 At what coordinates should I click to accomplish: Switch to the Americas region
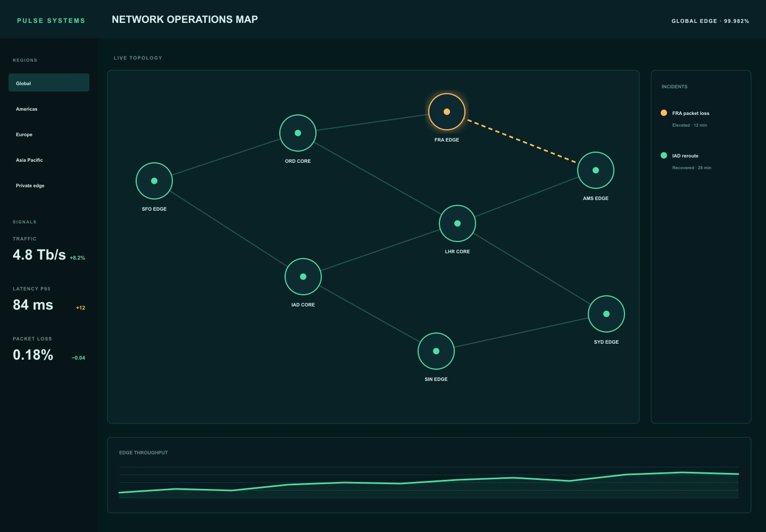point(49,109)
